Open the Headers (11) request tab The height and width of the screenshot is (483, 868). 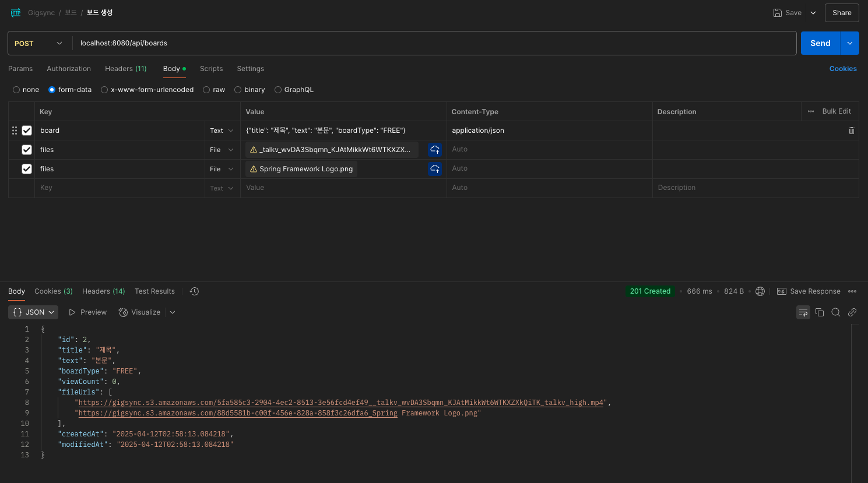(126, 69)
